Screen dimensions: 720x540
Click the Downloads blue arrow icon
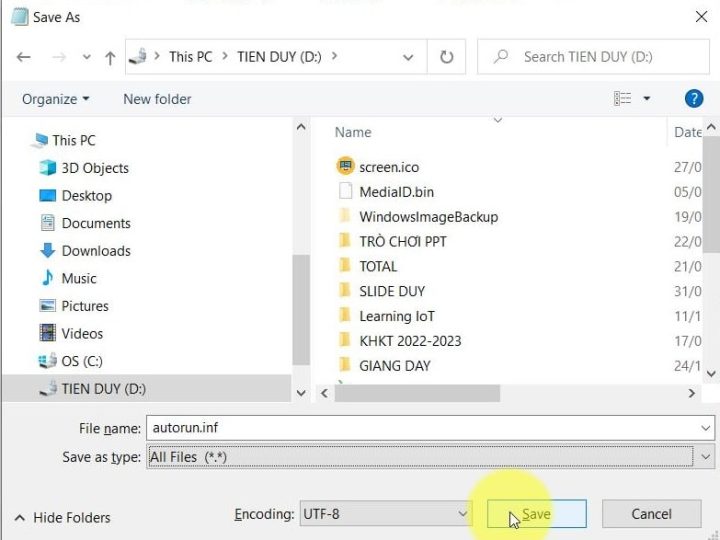pyautogui.click(x=47, y=251)
